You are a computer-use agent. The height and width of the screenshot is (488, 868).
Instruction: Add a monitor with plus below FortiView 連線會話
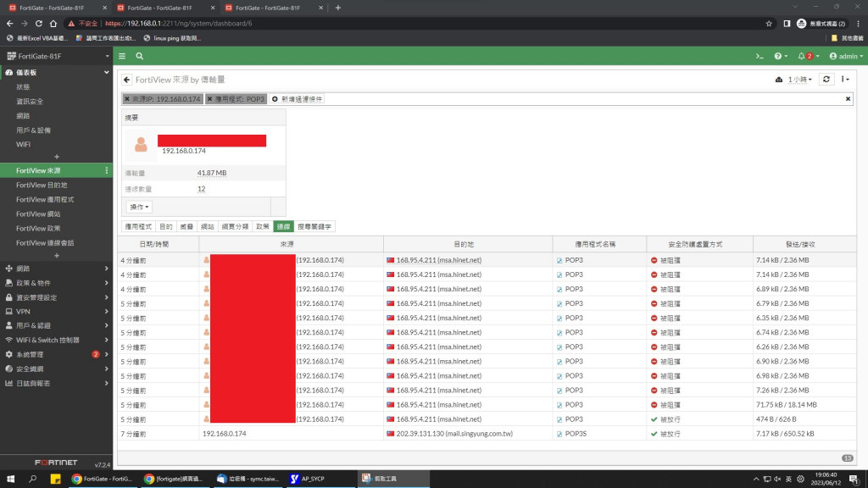57,256
